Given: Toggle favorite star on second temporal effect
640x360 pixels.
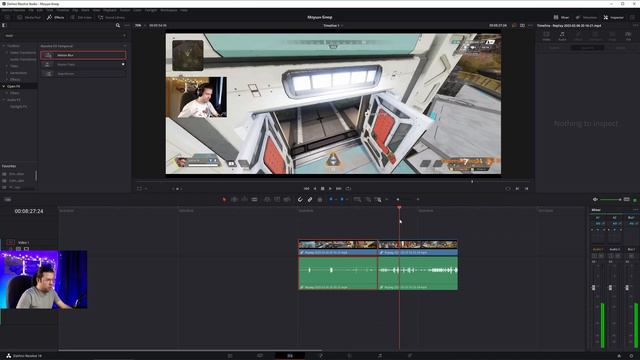Looking at the screenshot, I should point(123,64).
